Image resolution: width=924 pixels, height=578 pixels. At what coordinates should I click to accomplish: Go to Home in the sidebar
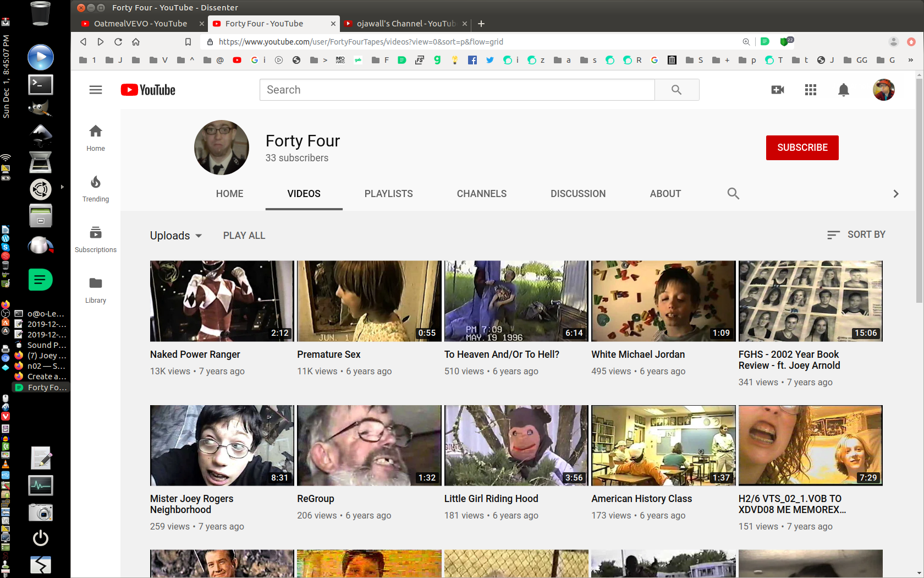(96, 138)
